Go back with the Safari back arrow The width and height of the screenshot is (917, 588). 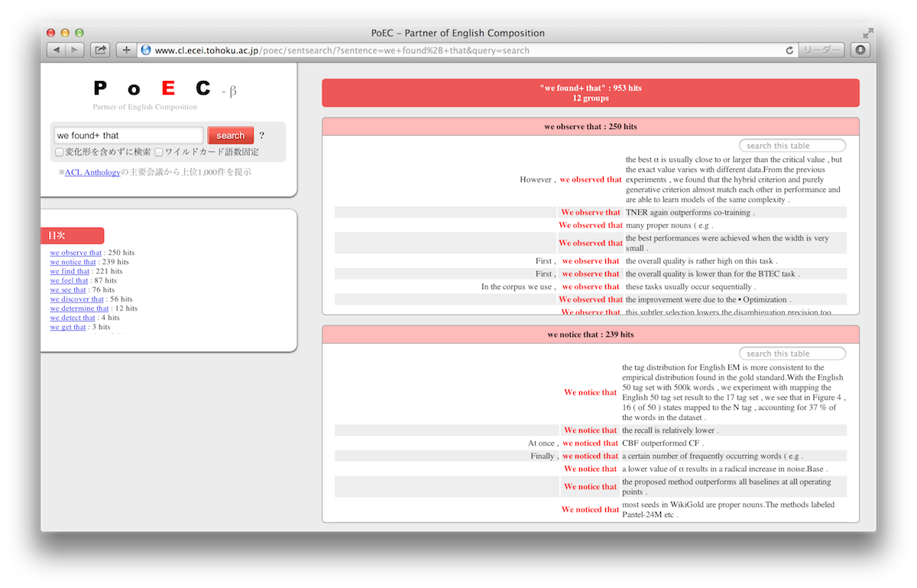click(x=57, y=50)
